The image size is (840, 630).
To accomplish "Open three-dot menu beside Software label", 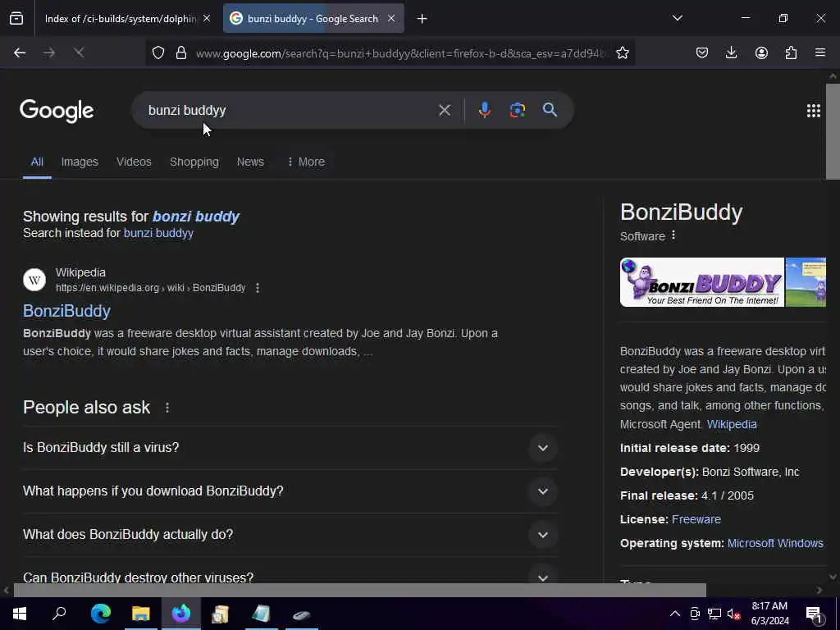I will [673, 235].
